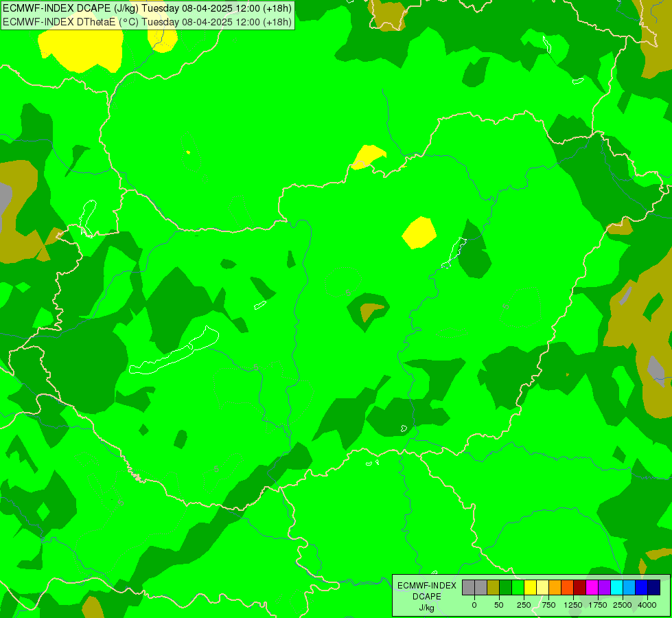Select the magenta legend swatch
Viewport: 672px width, 618px height.
(592, 588)
